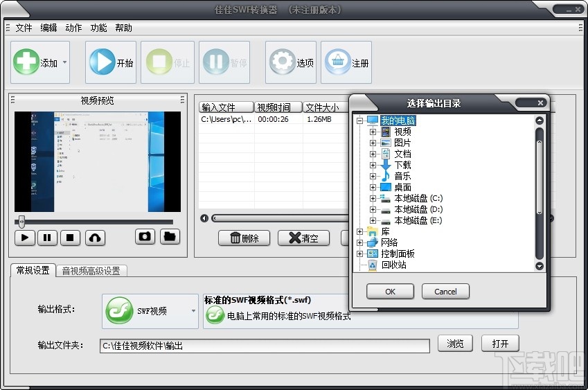Select the 文档 document icon item
This screenshot has height=390, width=588.
pyautogui.click(x=386, y=154)
